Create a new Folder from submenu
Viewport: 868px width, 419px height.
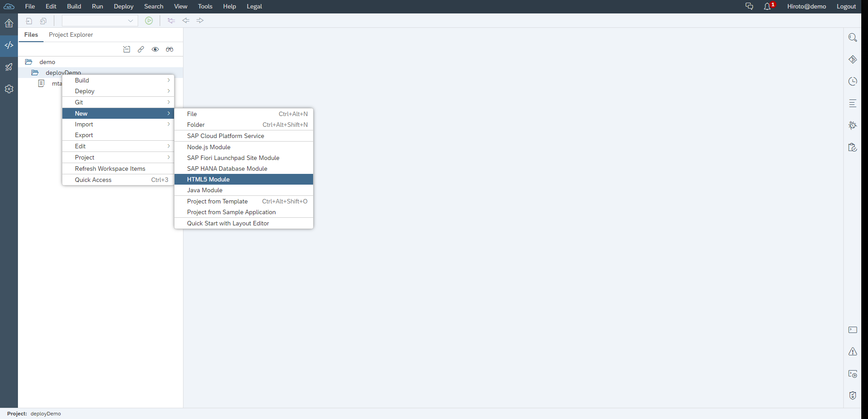(244, 125)
